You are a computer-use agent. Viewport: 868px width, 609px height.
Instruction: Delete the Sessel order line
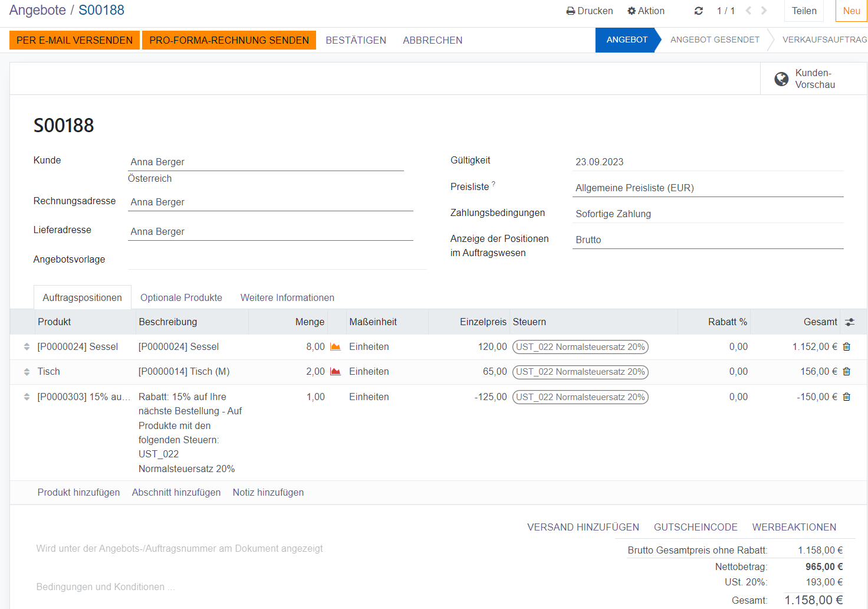coord(847,347)
